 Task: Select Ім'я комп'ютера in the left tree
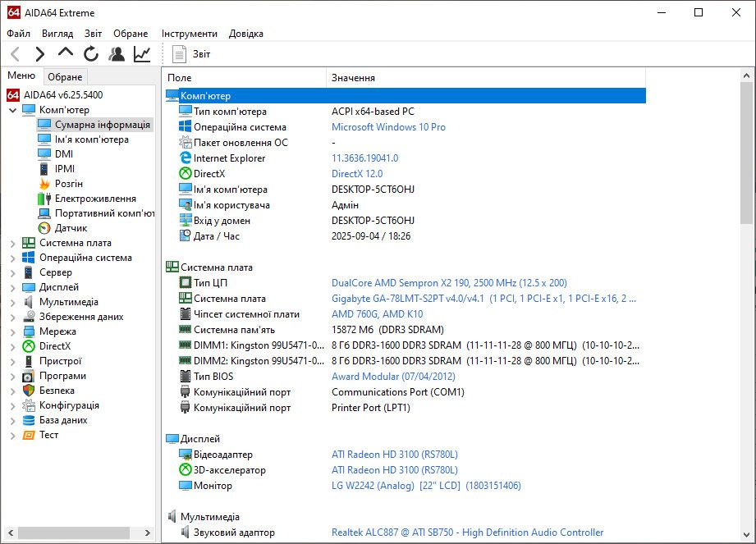(92, 139)
